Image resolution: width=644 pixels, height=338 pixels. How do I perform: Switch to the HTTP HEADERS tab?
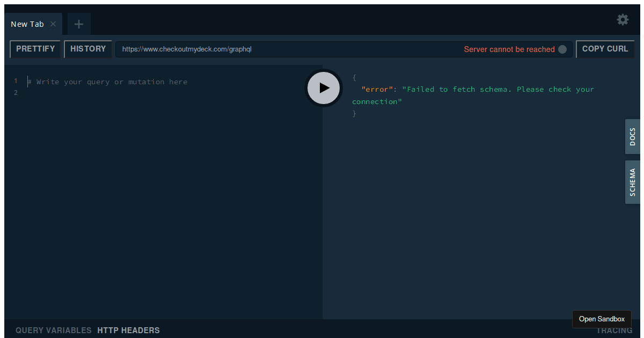point(128,330)
